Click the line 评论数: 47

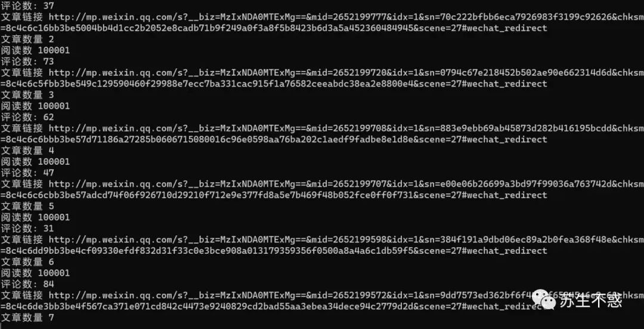(x=27, y=173)
